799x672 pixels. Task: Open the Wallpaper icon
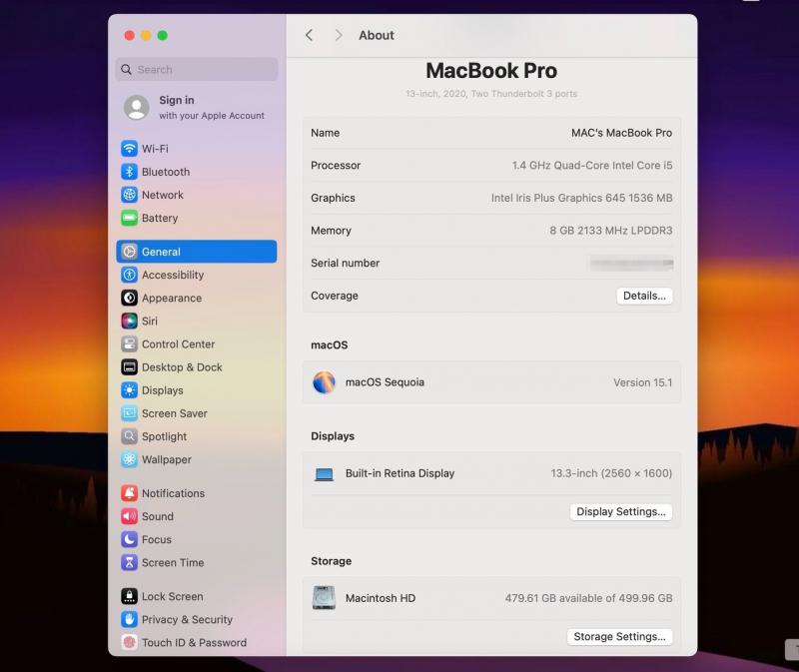[130, 459]
